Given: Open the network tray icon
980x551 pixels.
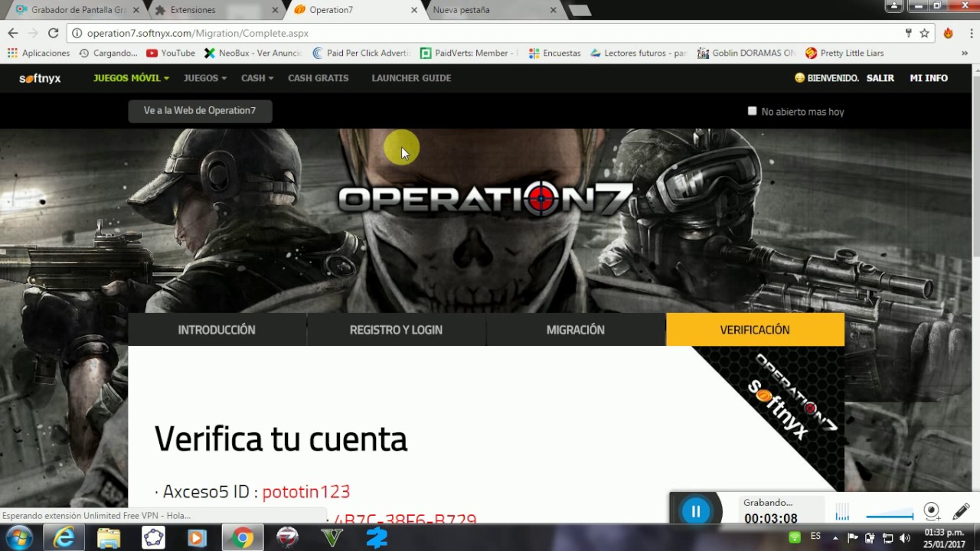Looking at the screenshot, I should point(887,537).
